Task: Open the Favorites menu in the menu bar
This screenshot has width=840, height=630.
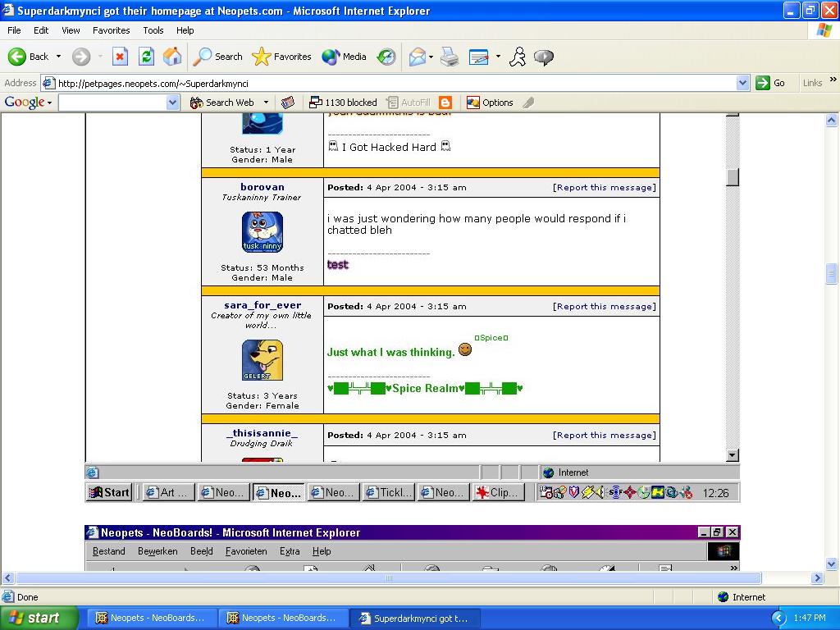Action: point(111,30)
